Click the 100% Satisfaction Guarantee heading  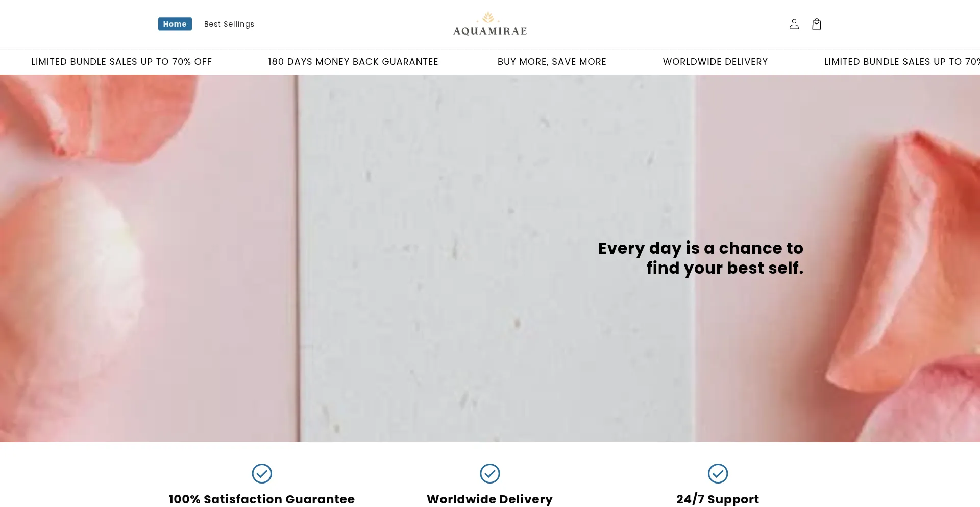(x=262, y=499)
